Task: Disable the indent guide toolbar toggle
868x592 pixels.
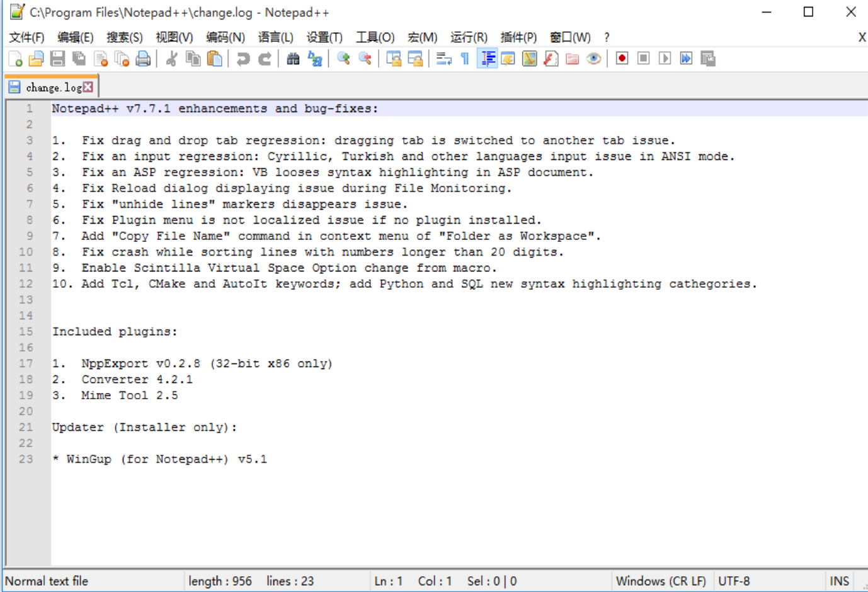Action: [x=487, y=59]
